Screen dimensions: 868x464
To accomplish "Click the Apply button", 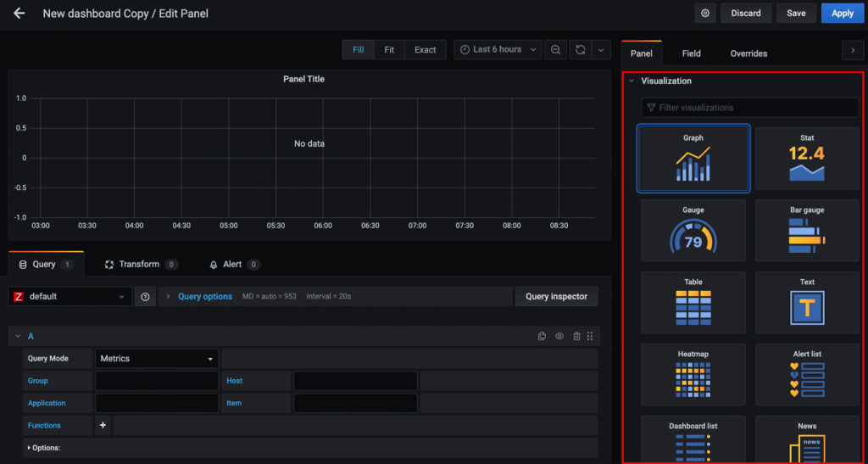I will coord(842,14).
